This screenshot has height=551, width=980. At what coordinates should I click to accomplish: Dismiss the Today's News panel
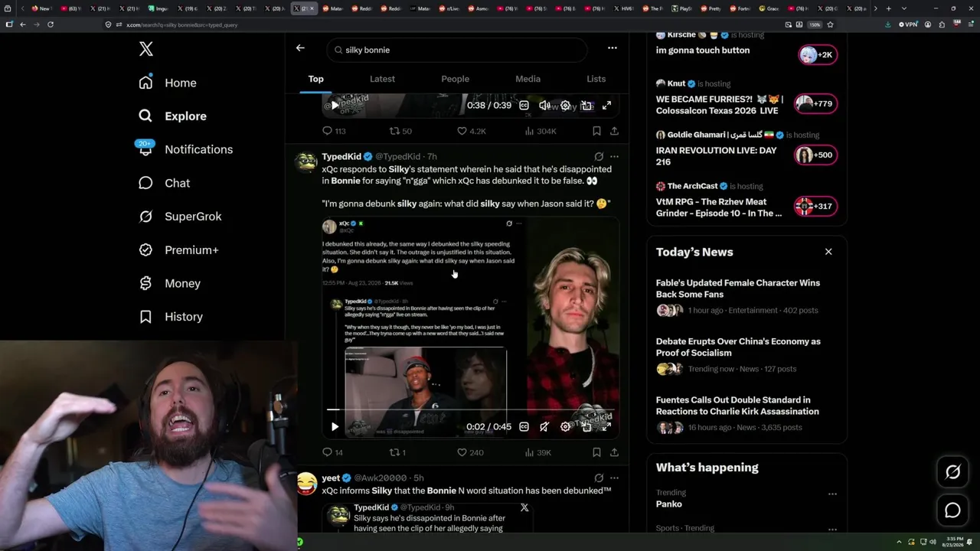tap(828, 252)
